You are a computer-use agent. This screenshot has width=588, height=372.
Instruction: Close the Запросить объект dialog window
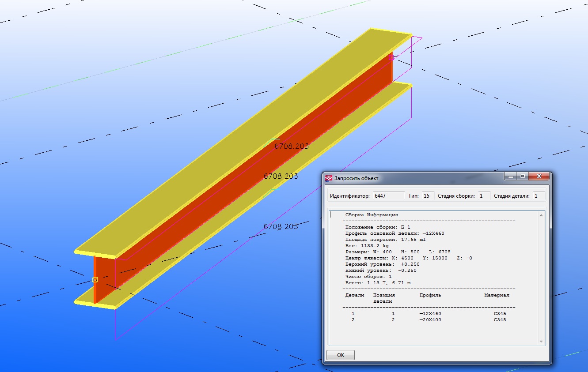coord(539,177)
